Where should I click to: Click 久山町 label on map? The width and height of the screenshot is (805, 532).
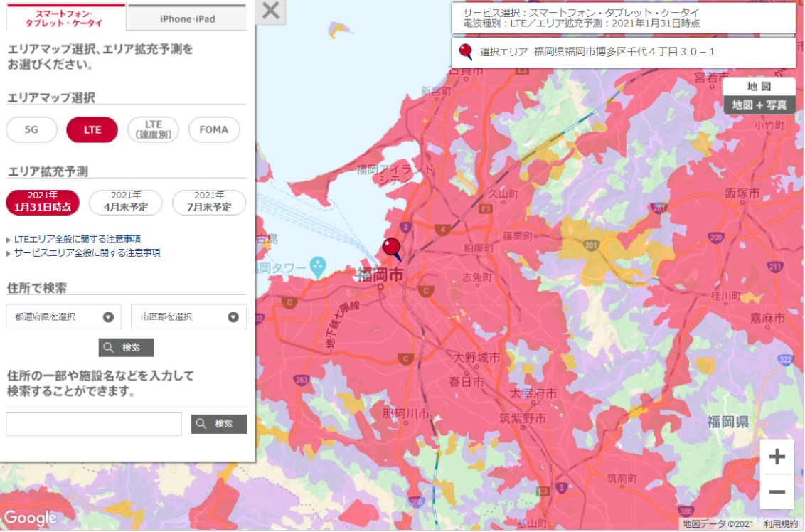[503, 194]
